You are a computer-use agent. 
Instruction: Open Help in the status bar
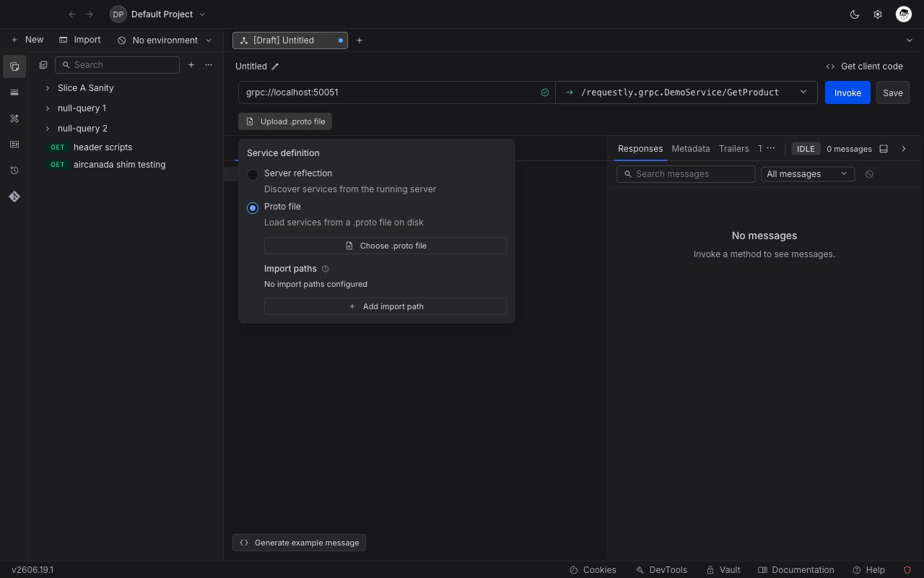pos(869,570)
